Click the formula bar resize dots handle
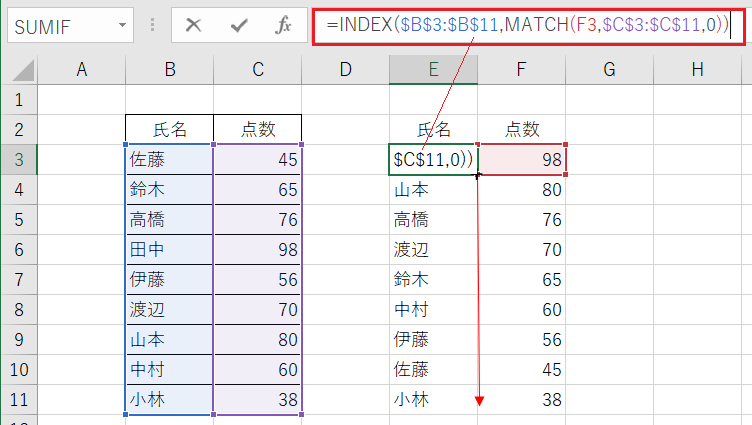 [x=153, y=25]
